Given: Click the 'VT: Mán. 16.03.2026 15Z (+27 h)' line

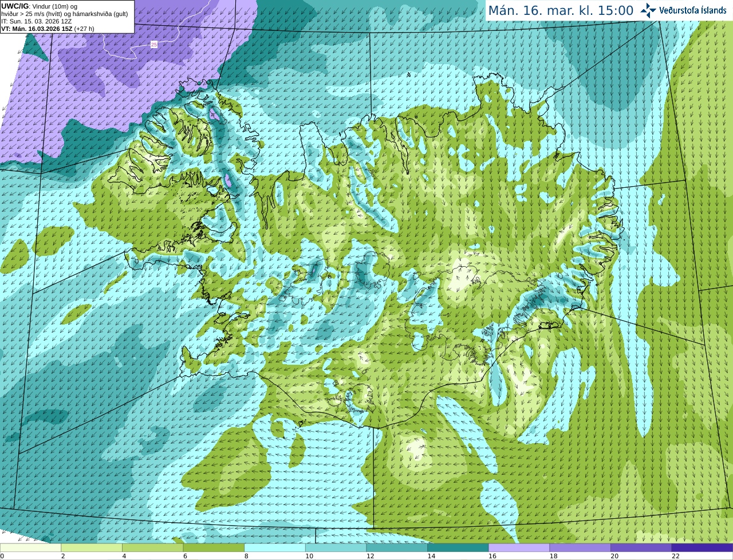Looking at the screenshot, I should coord(48,29).
